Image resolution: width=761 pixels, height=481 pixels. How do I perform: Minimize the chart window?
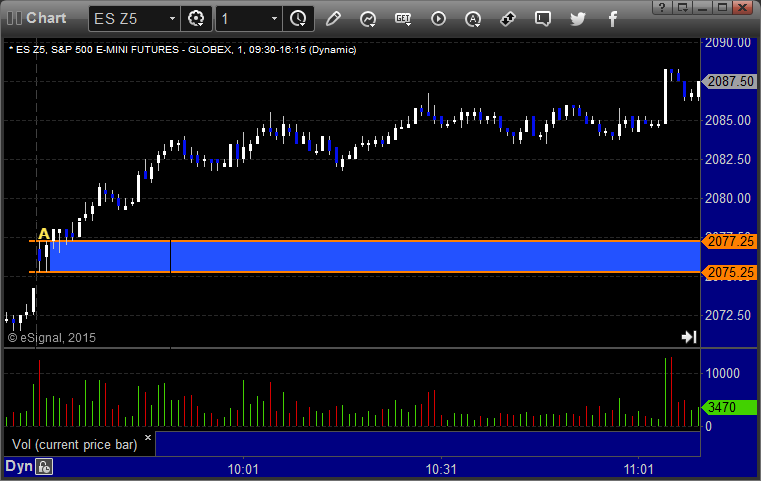(x=702, y=7)
